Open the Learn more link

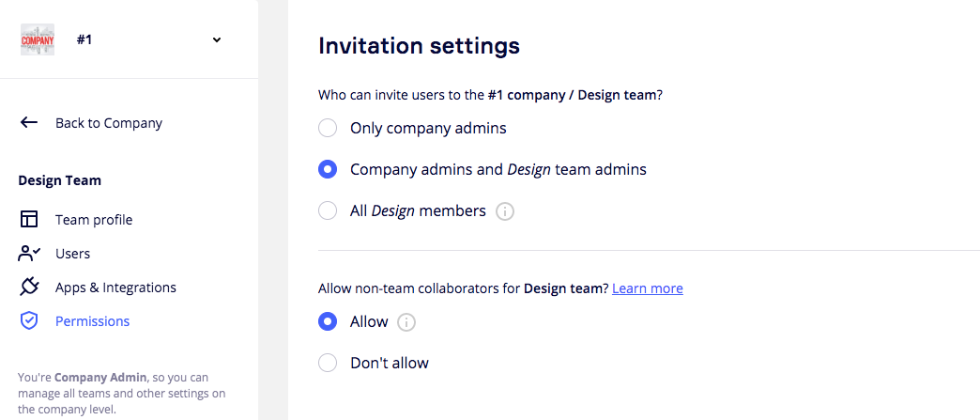pos(648,288)
